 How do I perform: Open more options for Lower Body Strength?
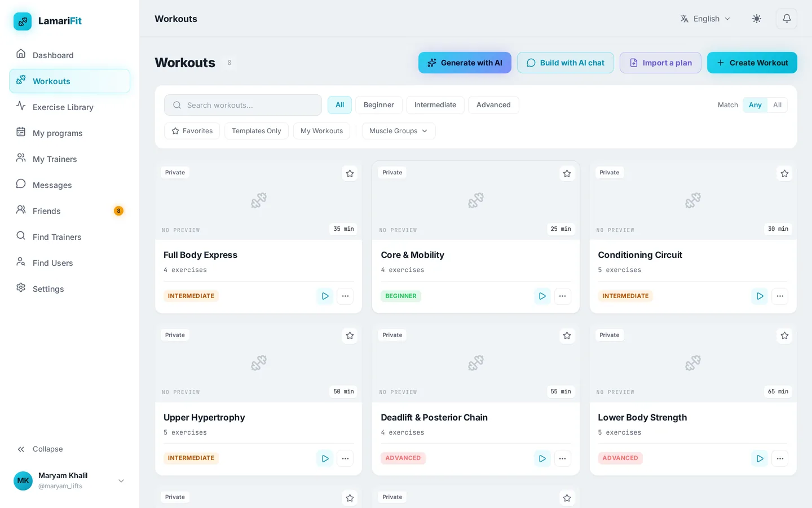coord(780,458)
